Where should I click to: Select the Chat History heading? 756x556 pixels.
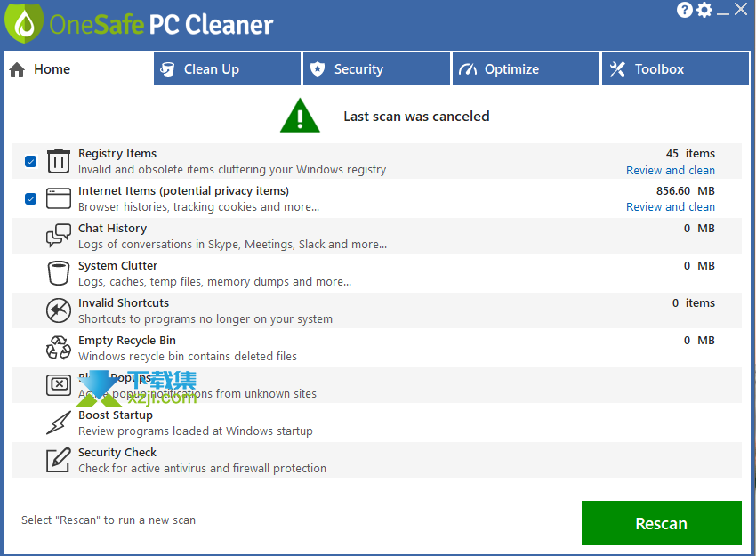click(x=112, y=228)
